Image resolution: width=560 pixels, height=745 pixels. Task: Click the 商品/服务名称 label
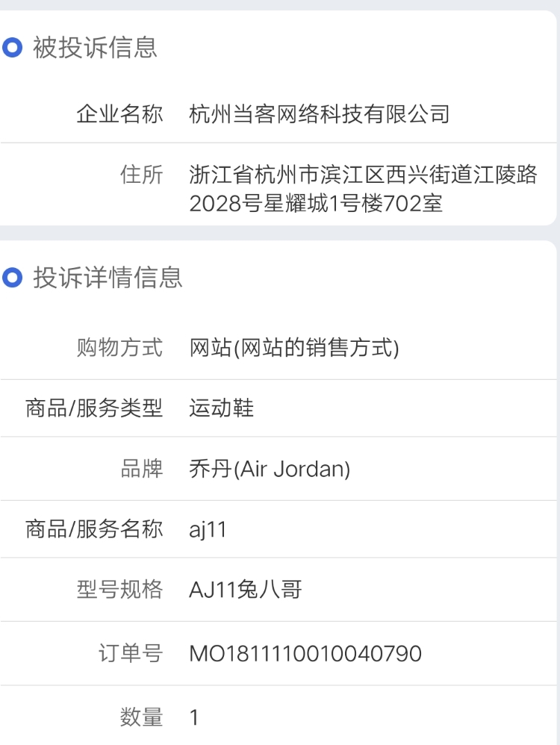point(94,529)
